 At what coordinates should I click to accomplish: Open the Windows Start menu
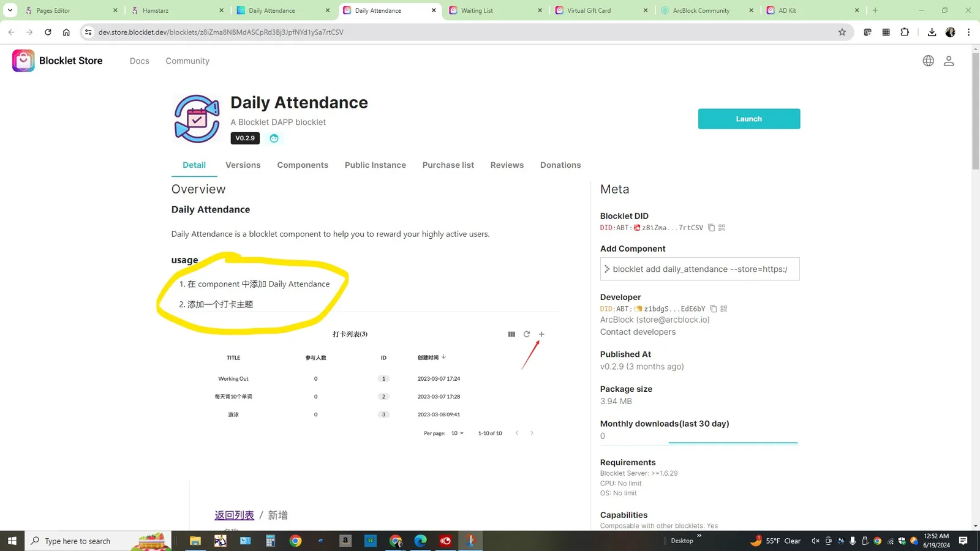tap(12, 541)
